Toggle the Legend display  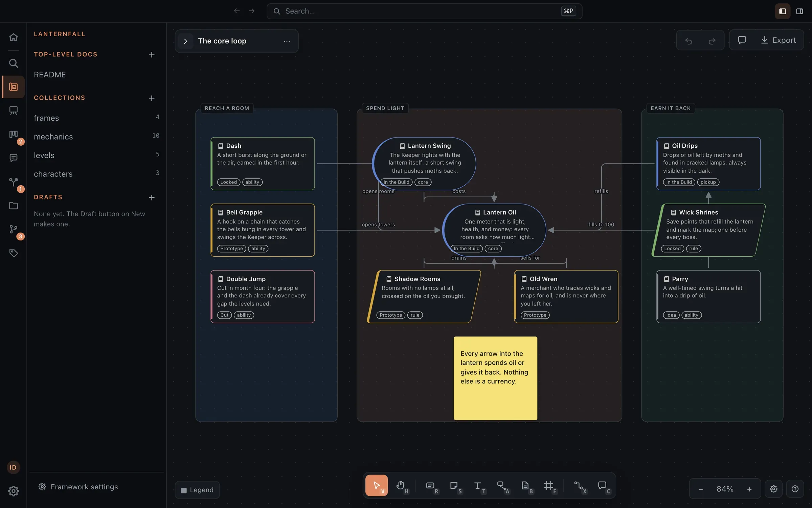click(197, 490)
